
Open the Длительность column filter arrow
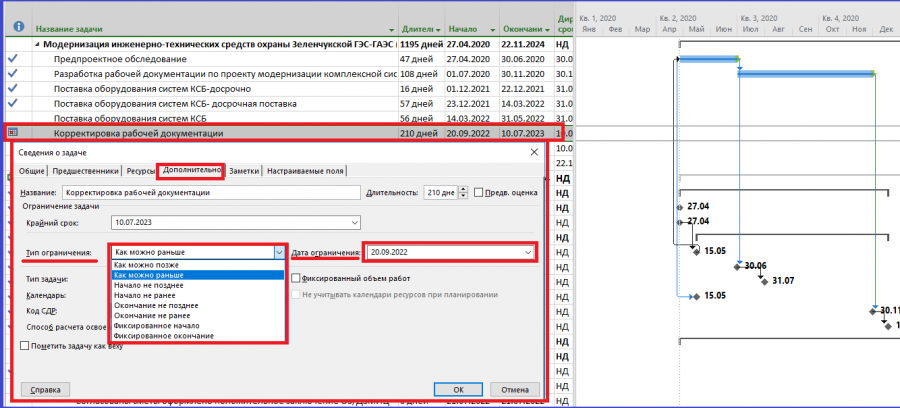pyautogui.click(x=438, y=29)
